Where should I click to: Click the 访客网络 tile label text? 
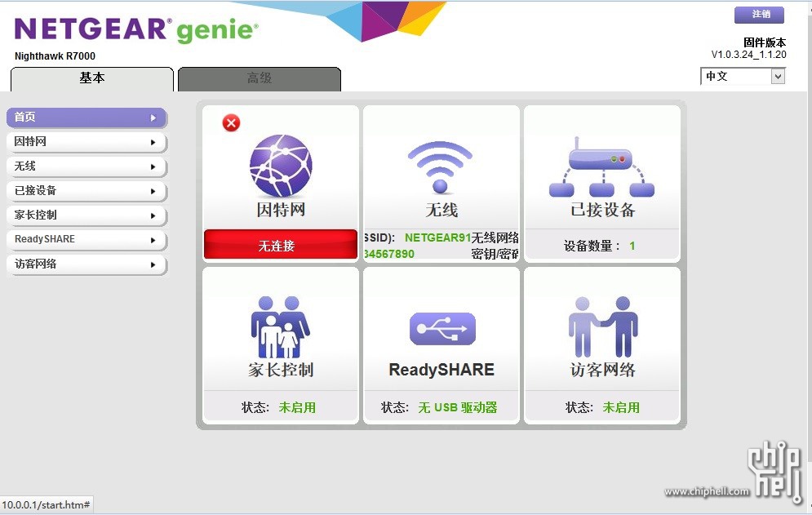pos(603,370)
